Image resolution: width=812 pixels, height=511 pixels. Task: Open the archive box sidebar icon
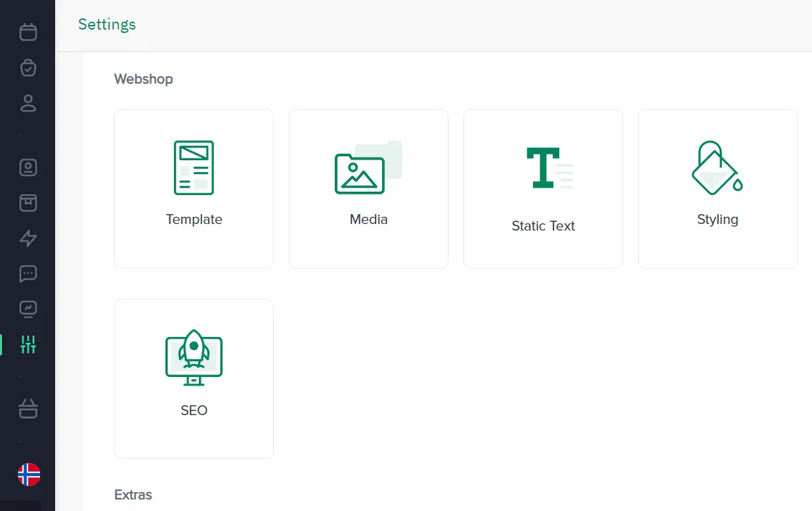point(28,203)
